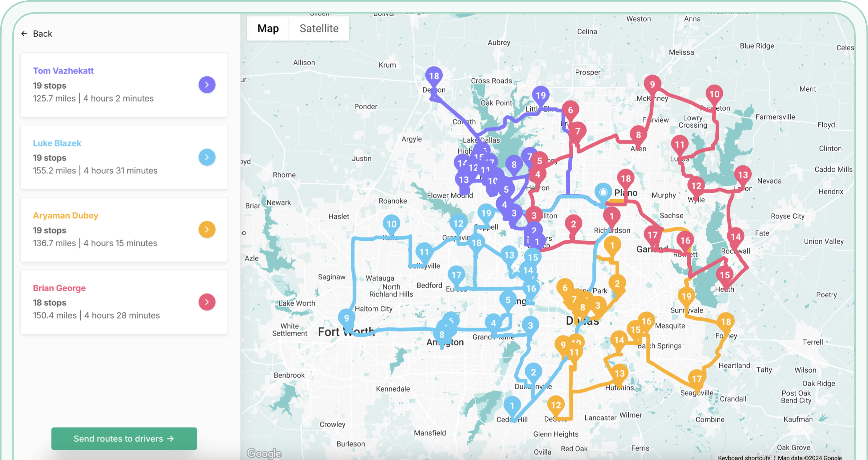Select the blue stop 9 marker near Fort Worth
The image size is (868, 460).
click(x=347, y=318)
